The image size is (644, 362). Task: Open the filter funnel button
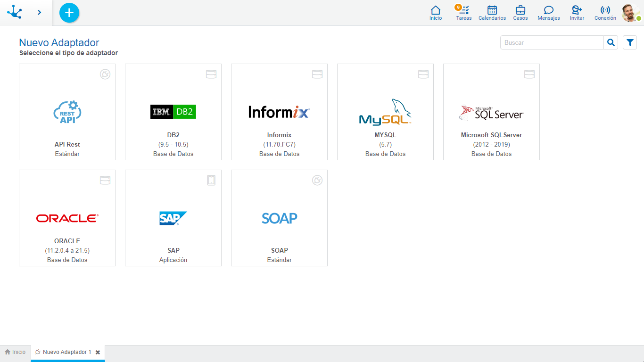click(x=630, y=42)
